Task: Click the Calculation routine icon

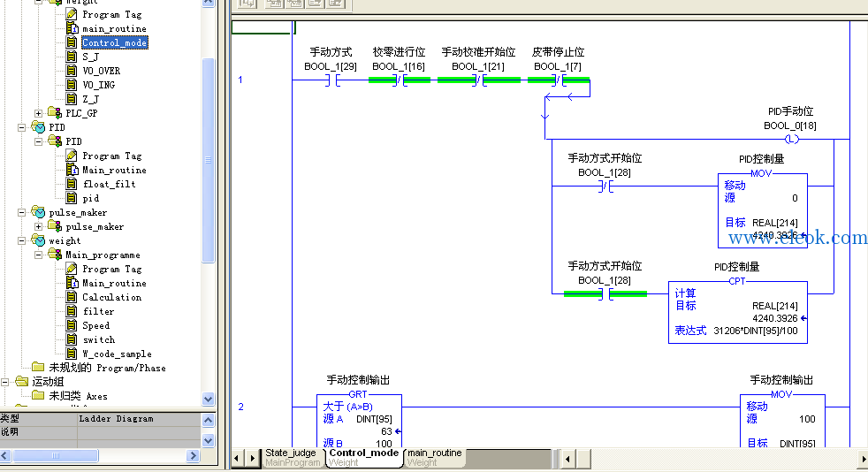Action: pos(72,297)
